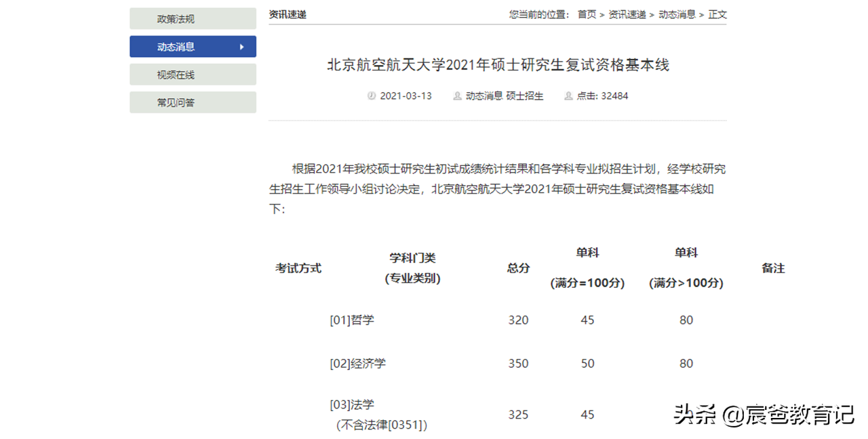Click the 点击: 32484 view counter
The height and width of the screenshot is (439, 868).
click(602, 96)
